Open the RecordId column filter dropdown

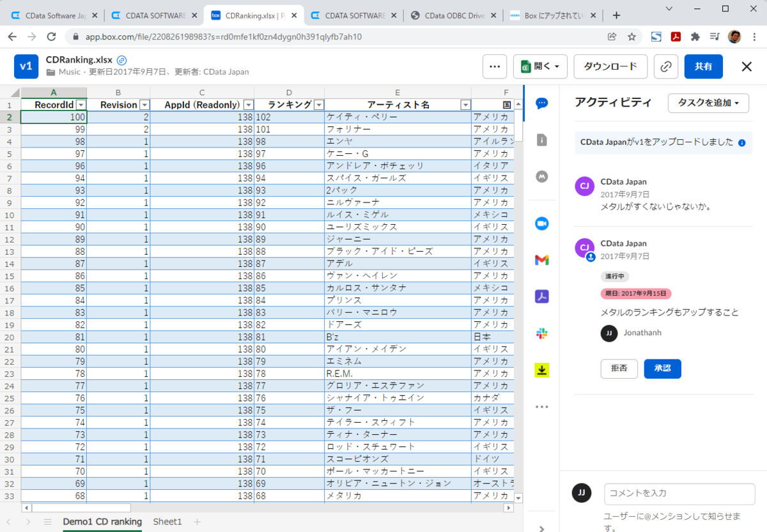(x=82, y=104)
